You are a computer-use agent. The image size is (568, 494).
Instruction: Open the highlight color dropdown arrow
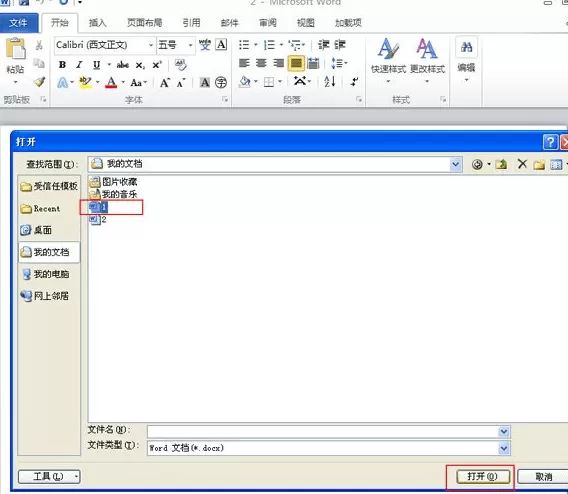click(97, 83)
